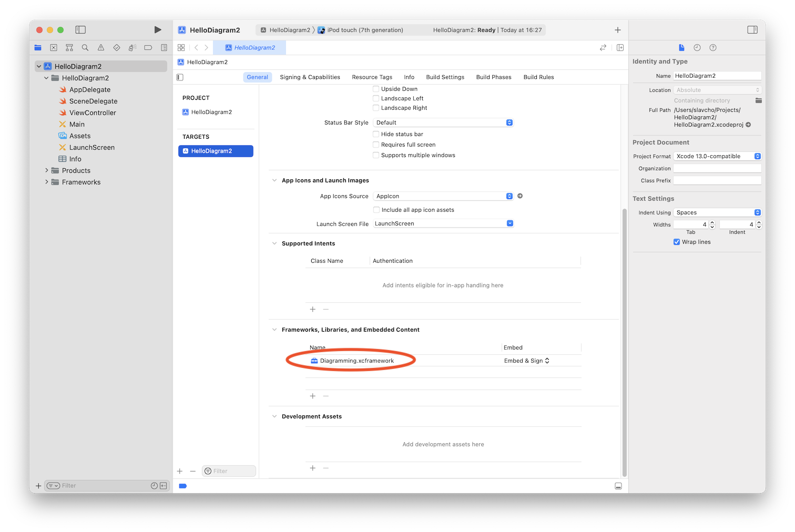This screenshot has width=795, height=532.
Task: Go back in editor history
Action: (196, 47)
